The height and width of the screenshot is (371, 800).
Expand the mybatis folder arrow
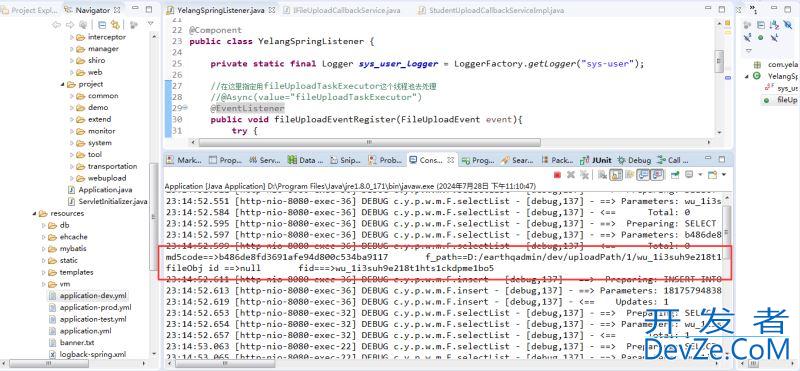(x=43, y=249)
